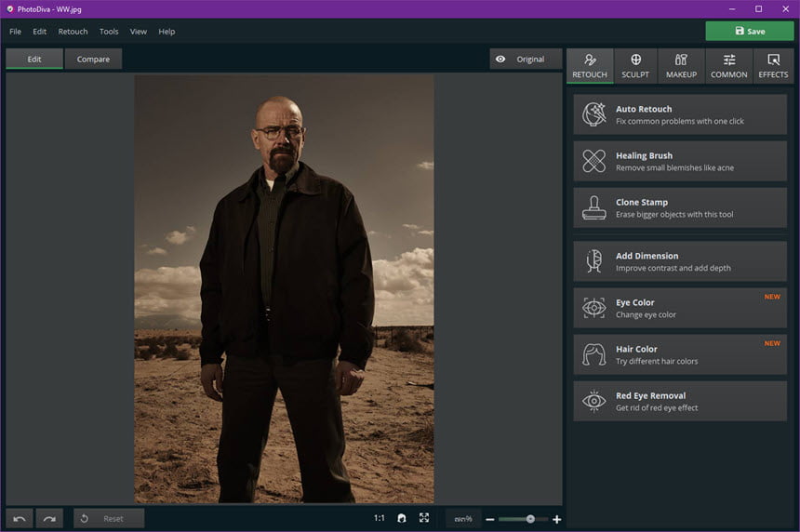The image size is (800, 532).
Task: Switch to Compare view mode
Action: (93, 60)
